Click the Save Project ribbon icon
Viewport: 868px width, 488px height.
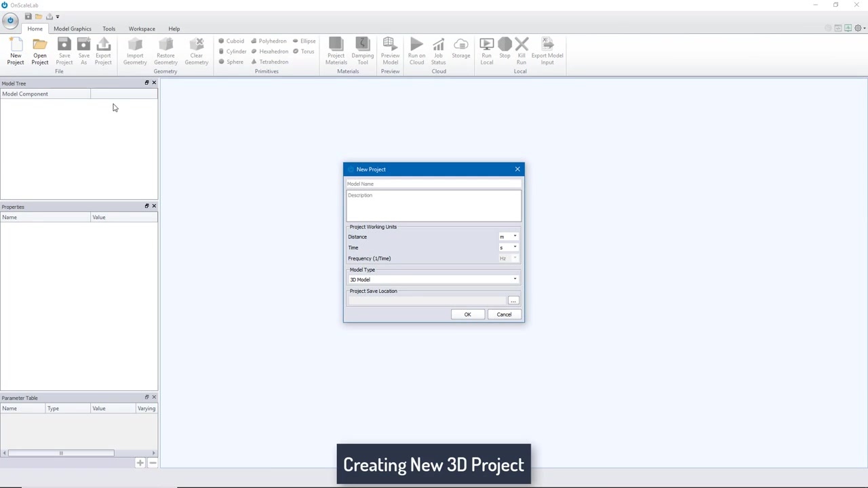point(64,52)
